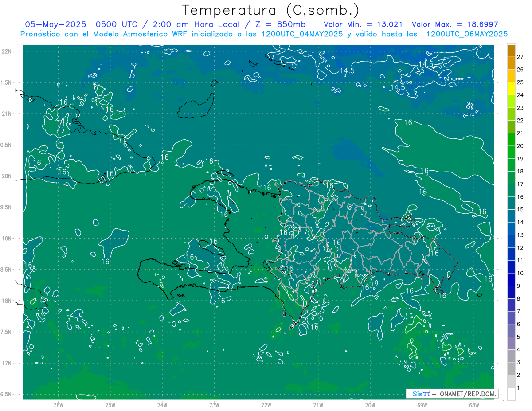
Task: Click the '70W' longitude label
Action: pos(370,405)
